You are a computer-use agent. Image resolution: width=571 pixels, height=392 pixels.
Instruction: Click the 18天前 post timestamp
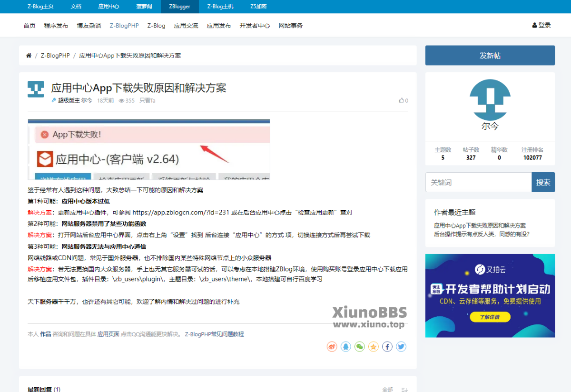pos(105,100)
